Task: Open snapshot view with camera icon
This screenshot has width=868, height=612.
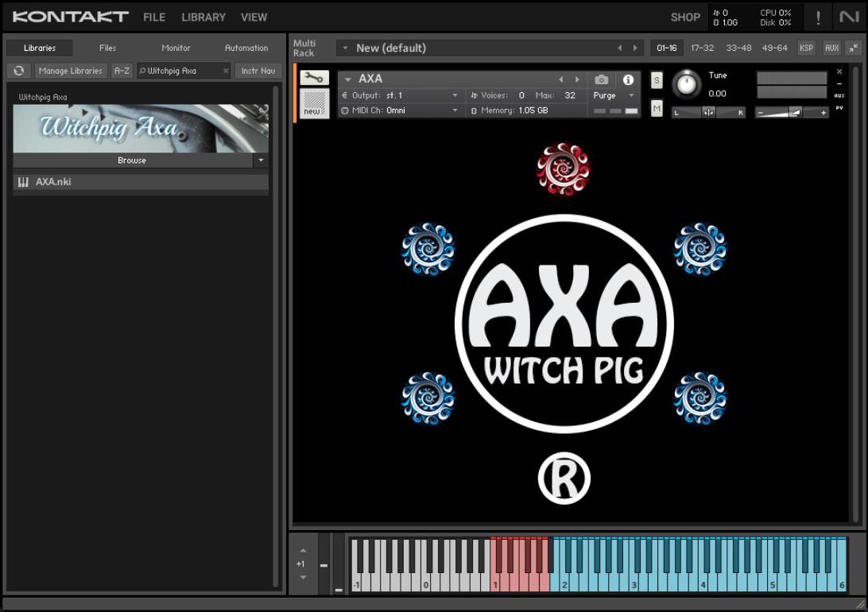Action: 601,79
